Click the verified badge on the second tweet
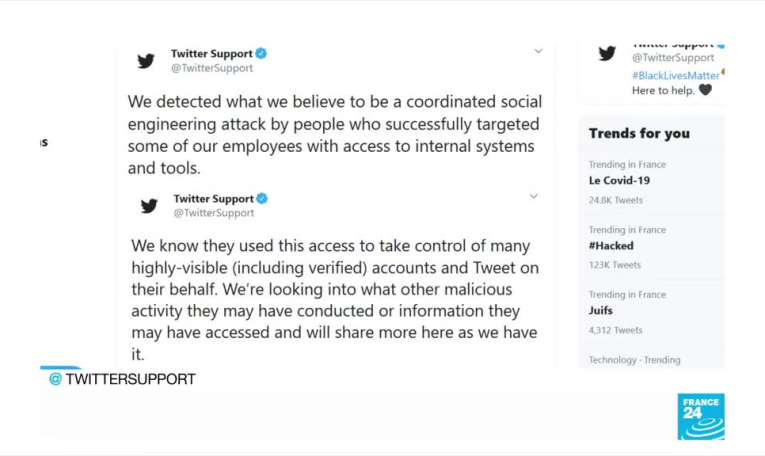 (263, 198)
